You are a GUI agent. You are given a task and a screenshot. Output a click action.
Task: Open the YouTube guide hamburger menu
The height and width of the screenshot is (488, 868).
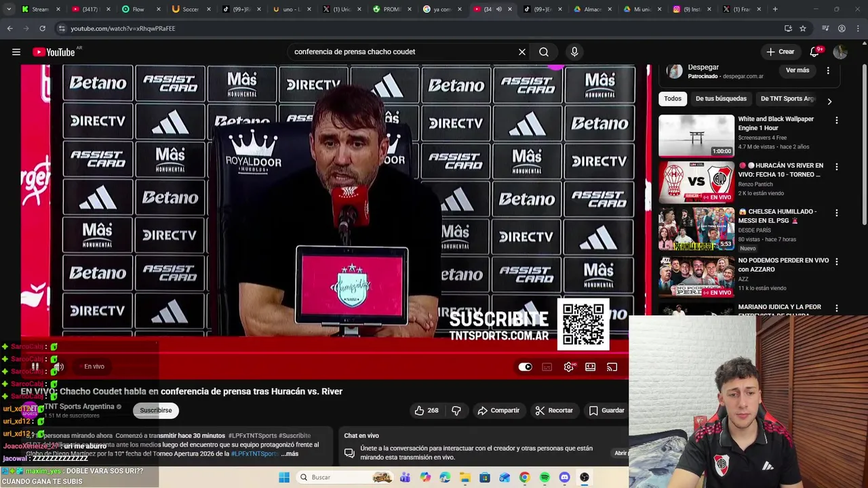tap(16, 52)
